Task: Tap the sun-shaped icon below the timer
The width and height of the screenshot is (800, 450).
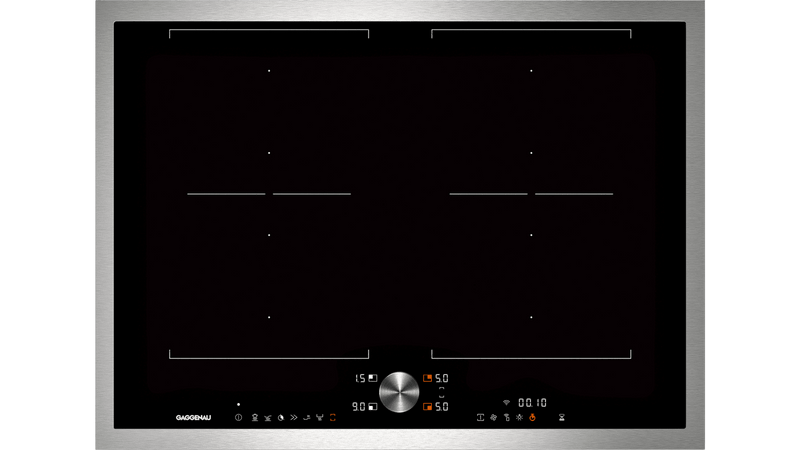Action: click(x=519, y=417)
